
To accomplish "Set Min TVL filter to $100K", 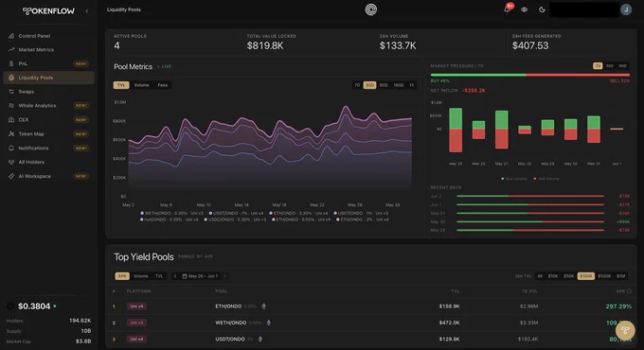I will pos(586,276).
